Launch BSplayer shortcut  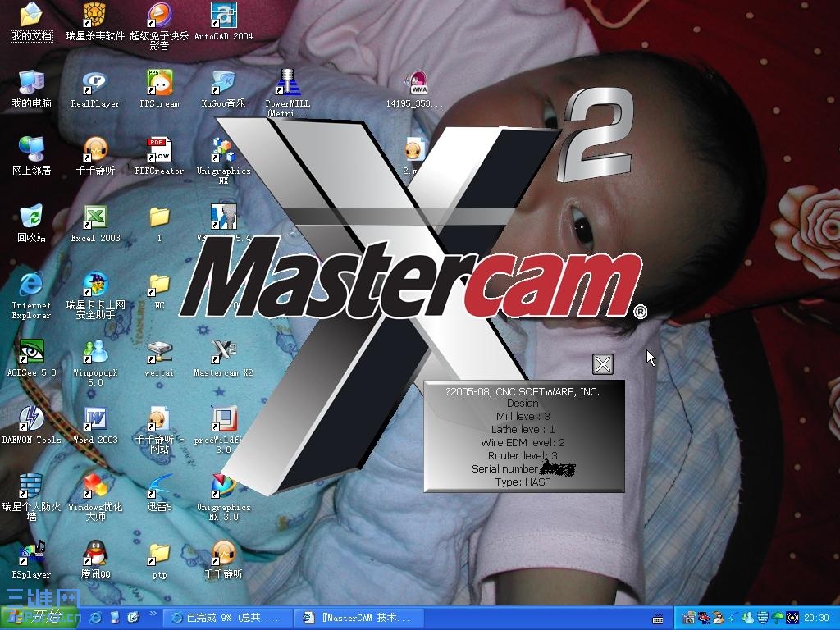[x=31, y=560]
